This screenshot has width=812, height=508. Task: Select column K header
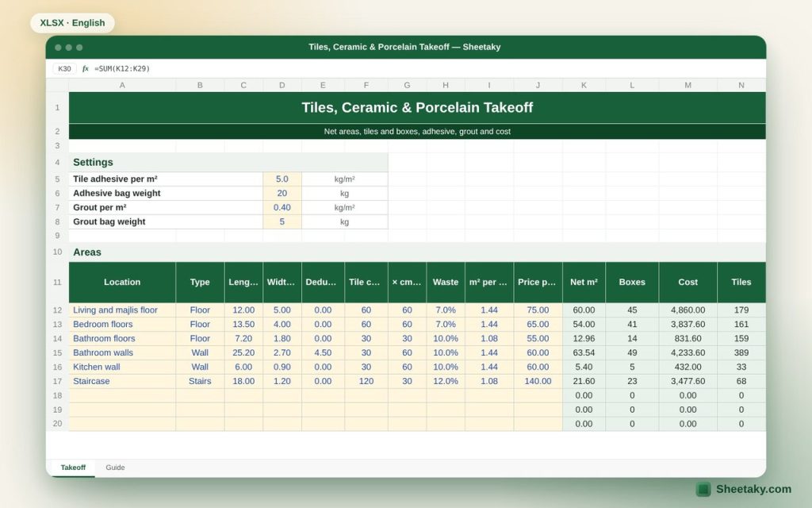tap(584, 85)
